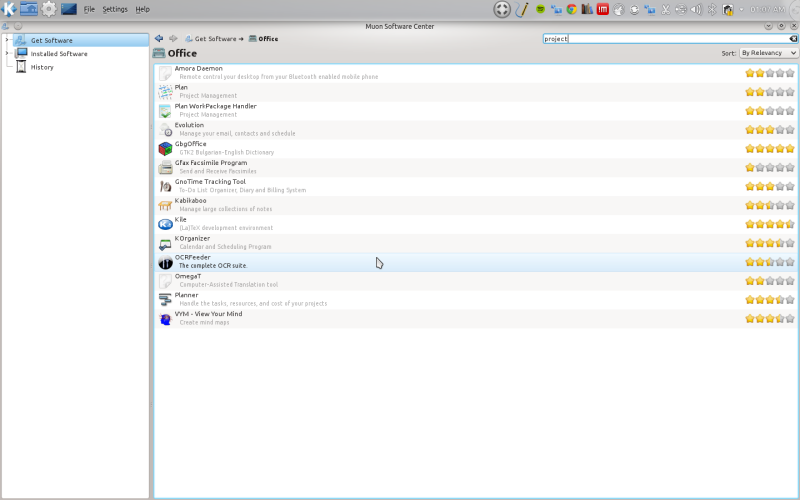Click the Plan WorkPackage Handler icon
This screenshot has height=500, width=800.
[165, 111]
